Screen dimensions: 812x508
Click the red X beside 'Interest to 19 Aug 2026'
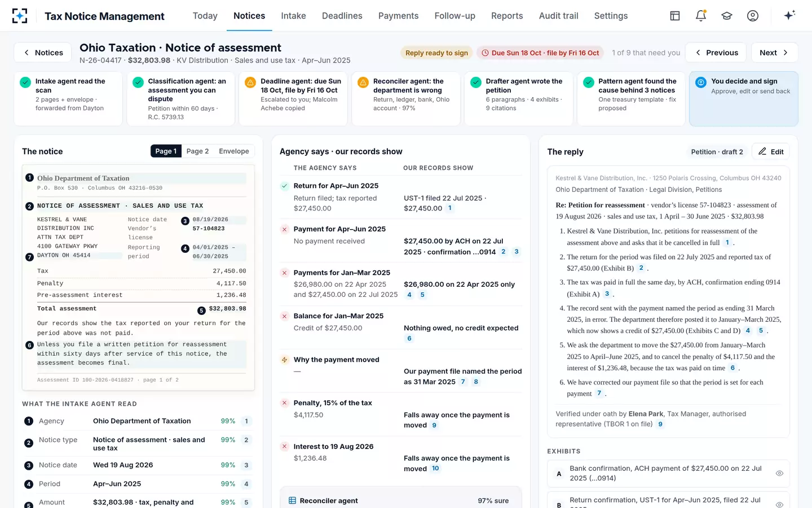(x=285, y=446)
